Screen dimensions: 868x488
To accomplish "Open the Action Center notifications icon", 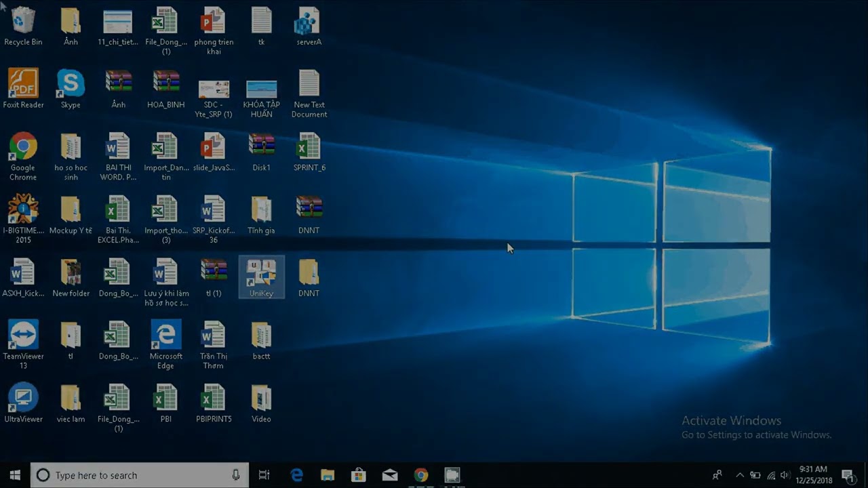I will [x=848, y=475].
